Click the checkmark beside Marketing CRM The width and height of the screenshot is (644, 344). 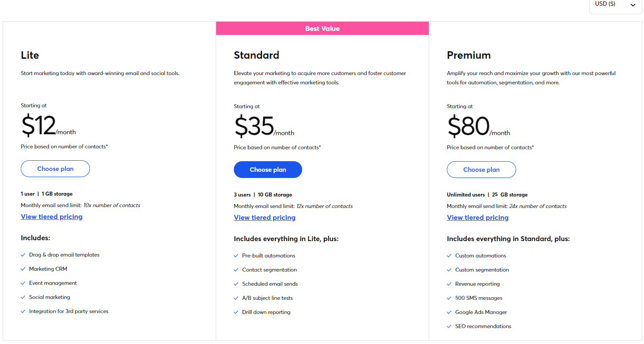[23, 269]
